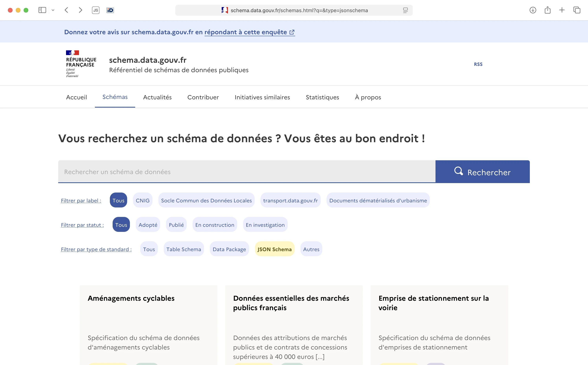Click the JS extension icon

[96, 10]
